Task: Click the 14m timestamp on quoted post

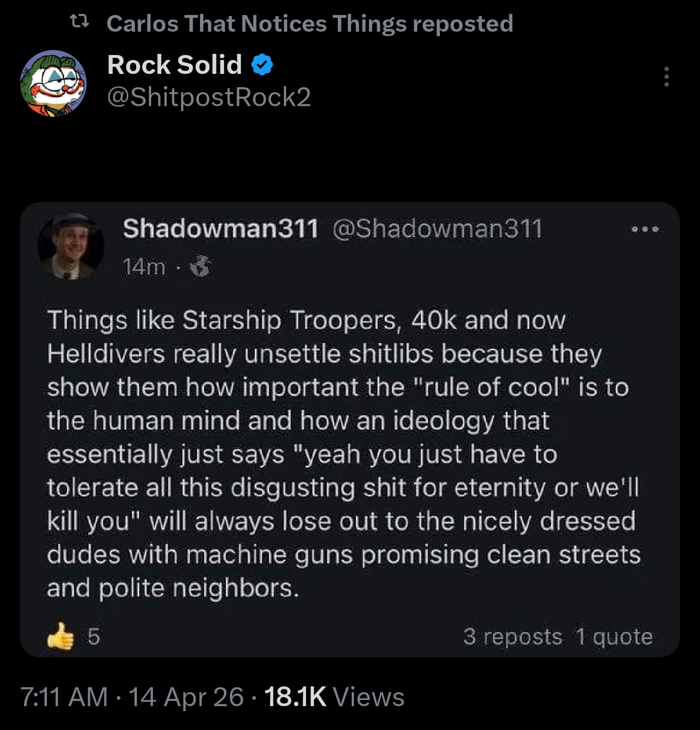Action: click(144, 267)
